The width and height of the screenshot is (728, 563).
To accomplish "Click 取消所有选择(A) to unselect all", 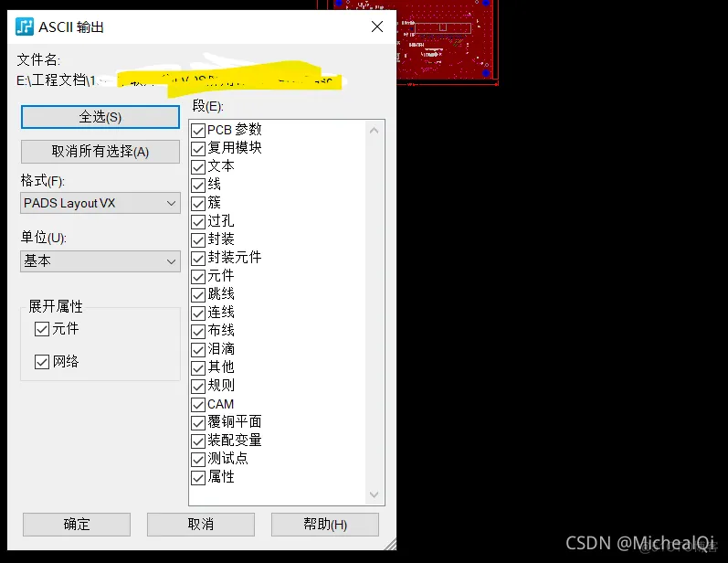I will 100,152.
